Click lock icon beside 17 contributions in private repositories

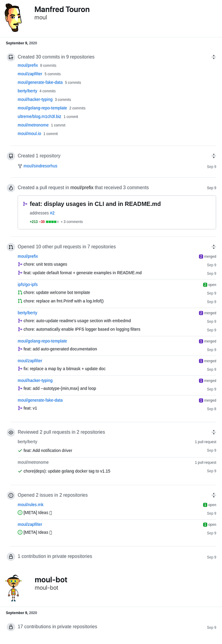[x=11, y=627]
